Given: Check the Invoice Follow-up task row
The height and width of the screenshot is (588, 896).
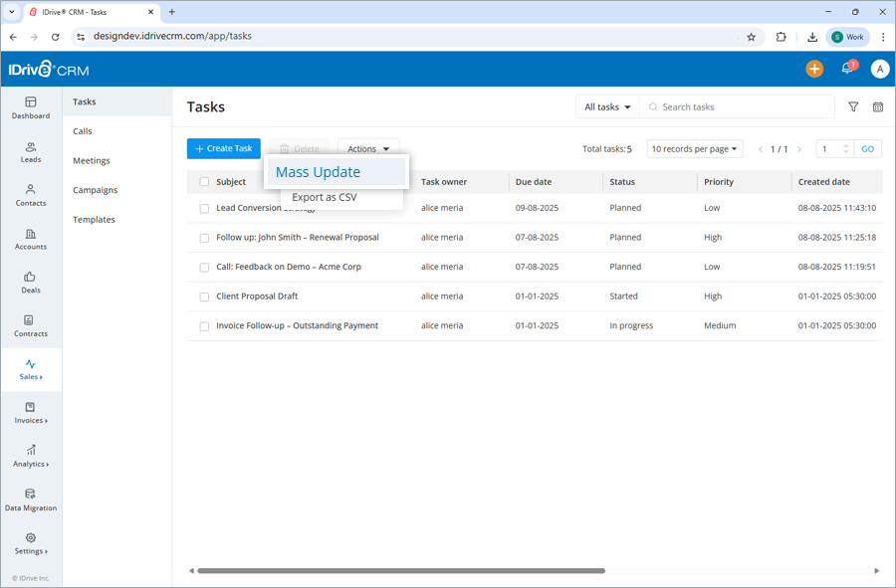Looking at the screenshot, I should pyautogui.click(x=204, y=325).
